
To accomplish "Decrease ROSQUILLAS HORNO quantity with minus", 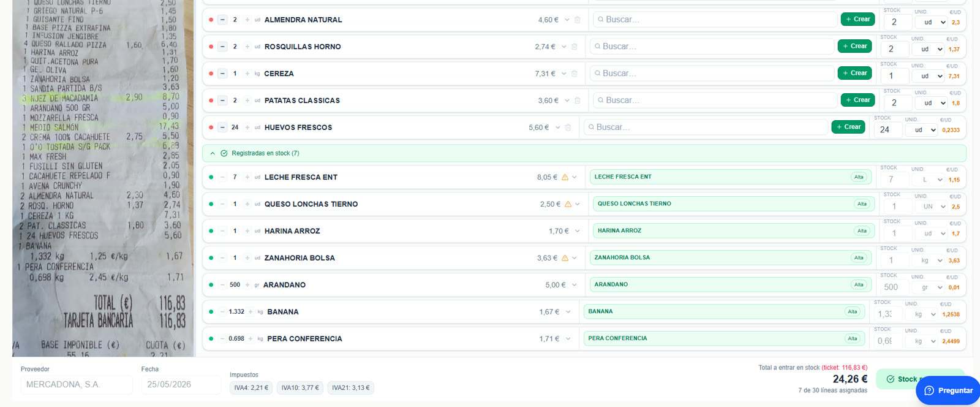I will tap(222, 47).
